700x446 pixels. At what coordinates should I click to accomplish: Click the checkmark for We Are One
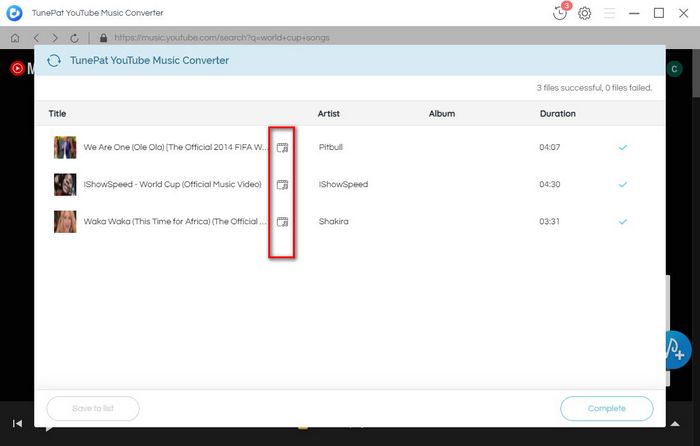[623, 147]
